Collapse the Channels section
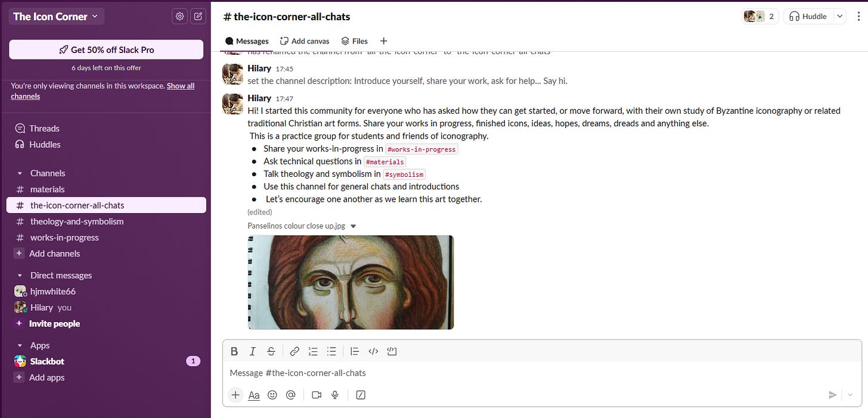 pos(20,173)
